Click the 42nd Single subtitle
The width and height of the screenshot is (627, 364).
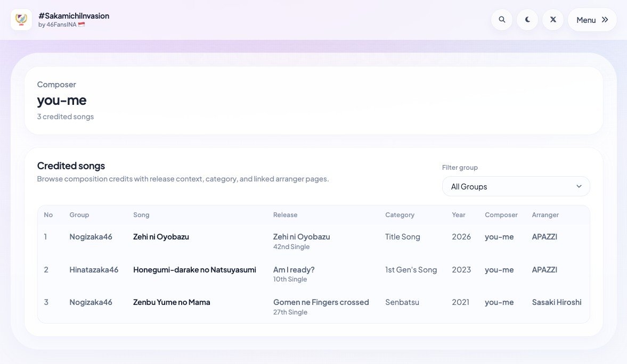coord(291,247)
